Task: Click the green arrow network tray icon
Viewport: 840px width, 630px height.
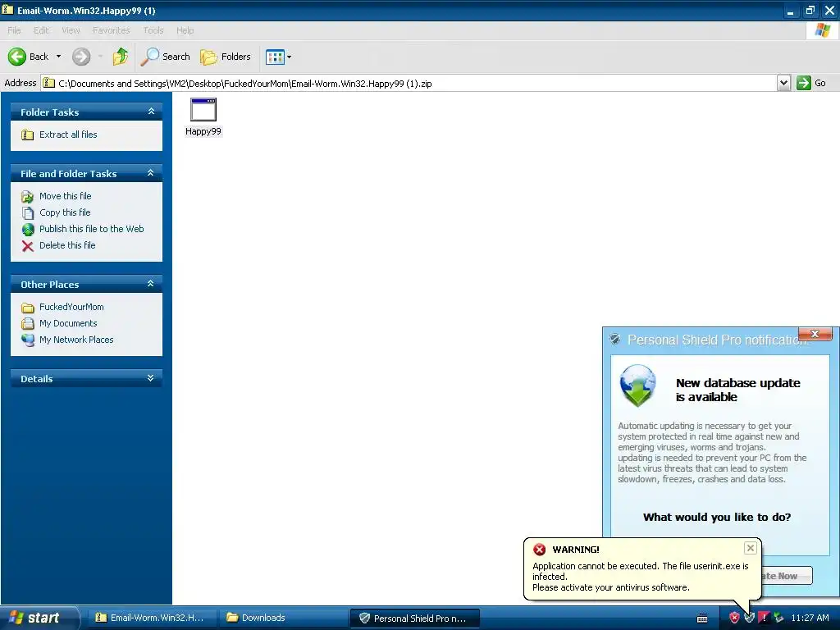Action: click(x=778, y=618)
